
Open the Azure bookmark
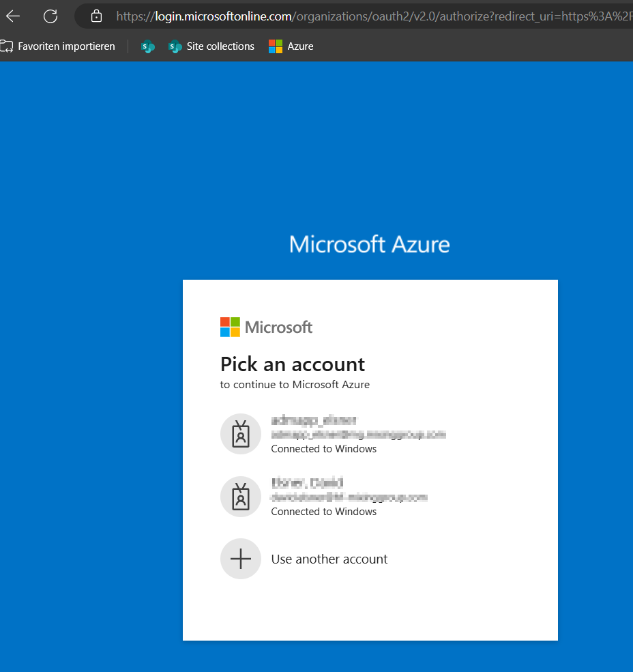click(291, 46)
